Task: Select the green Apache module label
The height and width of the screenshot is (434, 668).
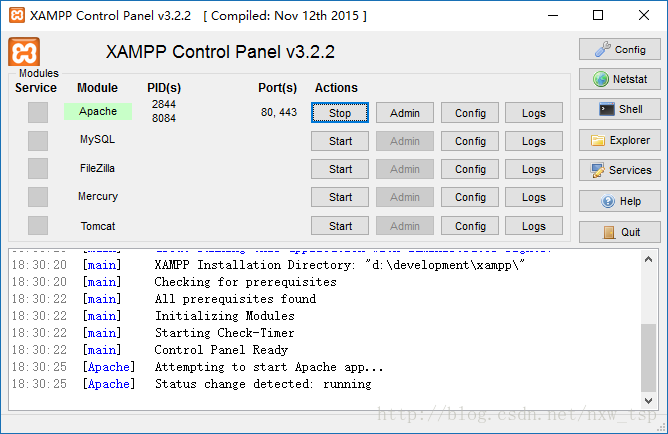Action: click(98, 111)
